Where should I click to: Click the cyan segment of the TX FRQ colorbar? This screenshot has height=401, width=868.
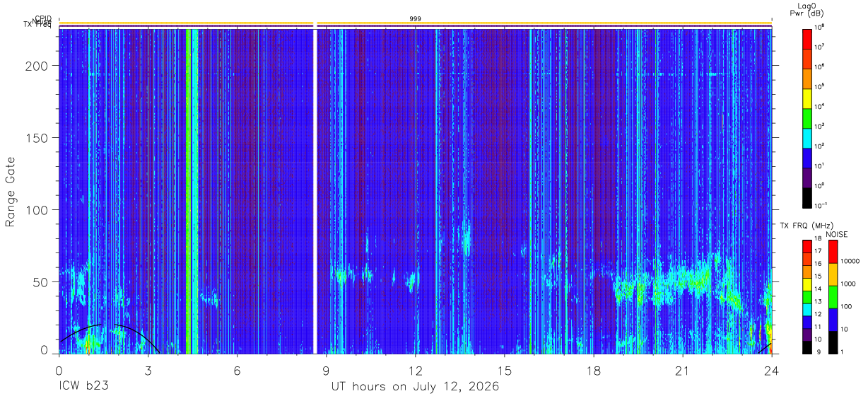pyautogui.click(x=807, y=310)
